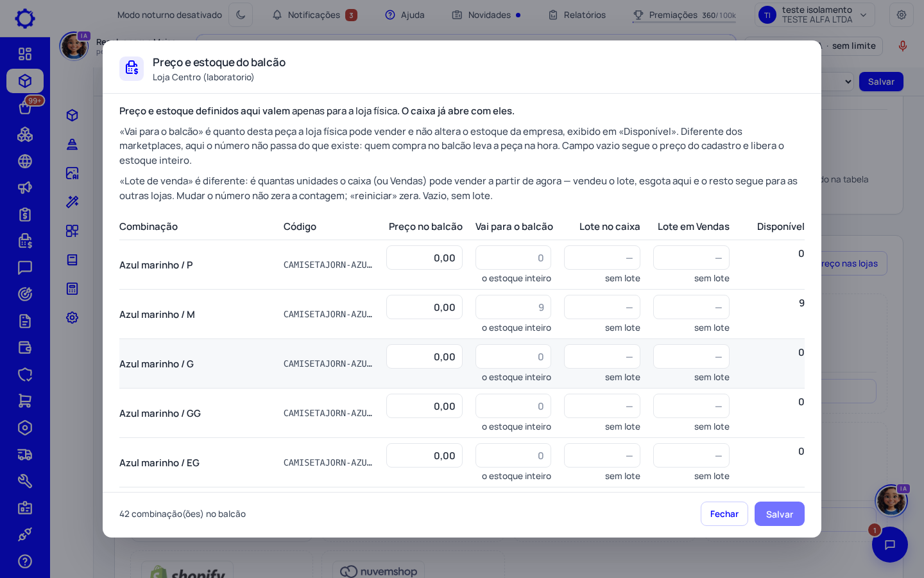924x578 pixels.
Task: Toggle night mode with the moon button
Action: (241, 15)
